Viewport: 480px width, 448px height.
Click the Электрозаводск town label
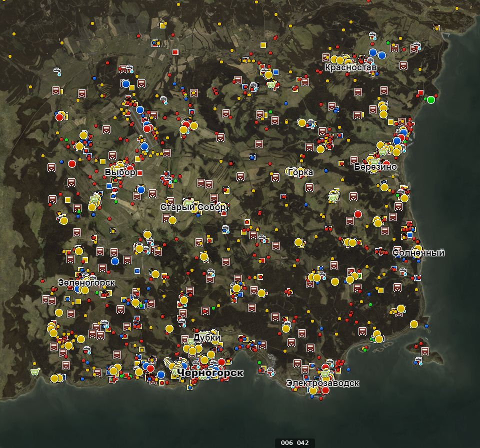tap(322, 383)
